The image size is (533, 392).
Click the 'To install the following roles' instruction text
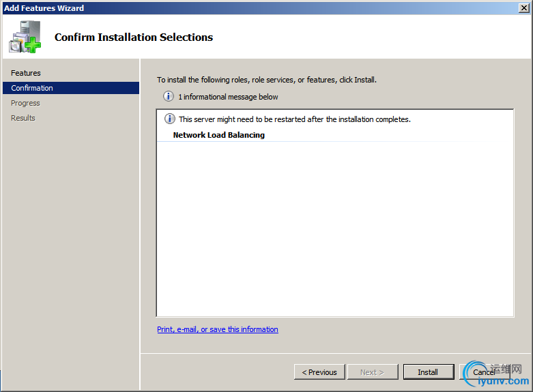pos(267,80)
